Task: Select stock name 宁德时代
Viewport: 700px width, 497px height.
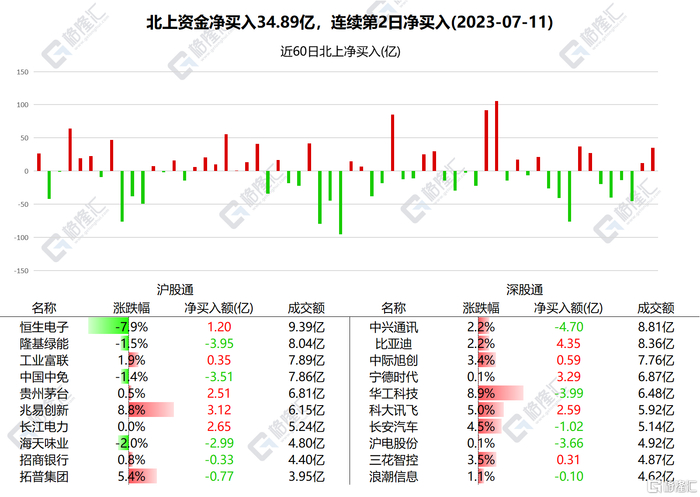Action: click(393, 377)
